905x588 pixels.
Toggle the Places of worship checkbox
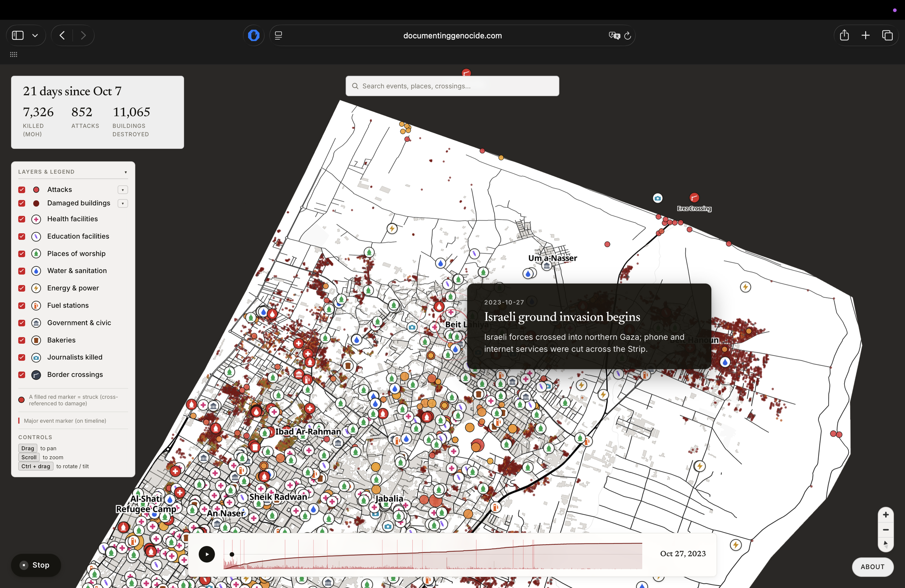22,254
